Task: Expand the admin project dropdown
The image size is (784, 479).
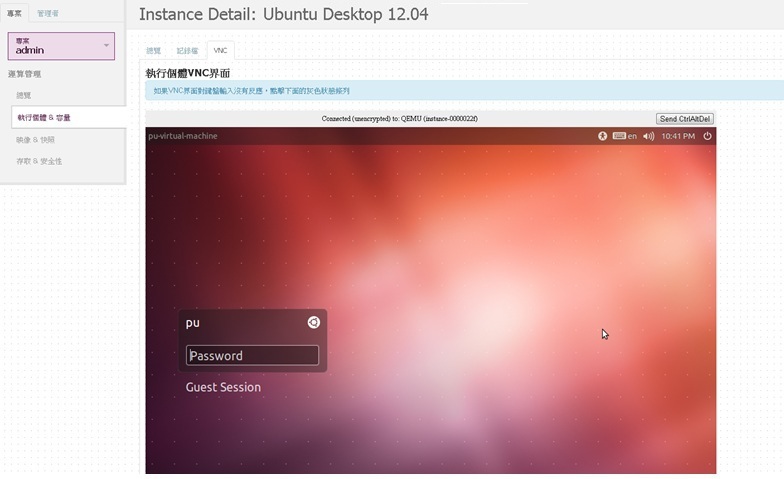Action: 61,46
